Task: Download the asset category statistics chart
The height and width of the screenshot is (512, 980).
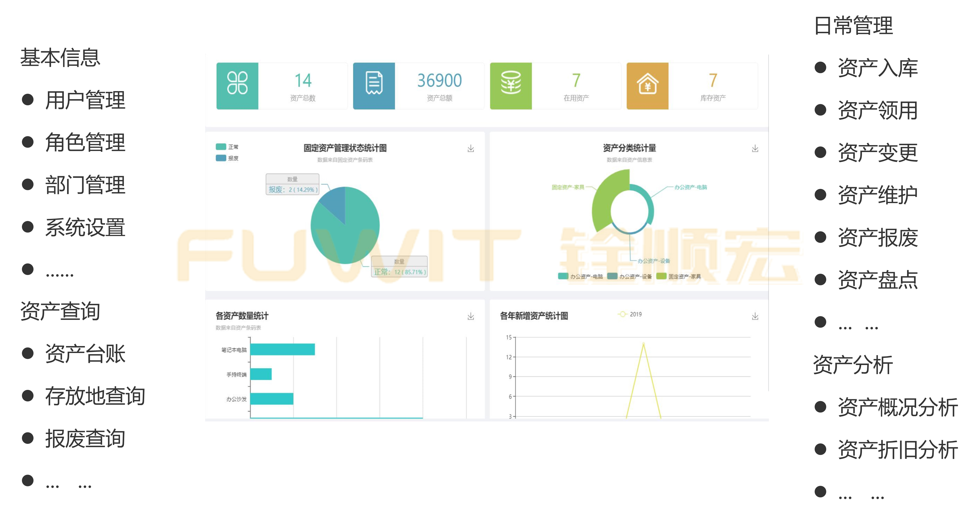Action: click(x=755, y=148)
